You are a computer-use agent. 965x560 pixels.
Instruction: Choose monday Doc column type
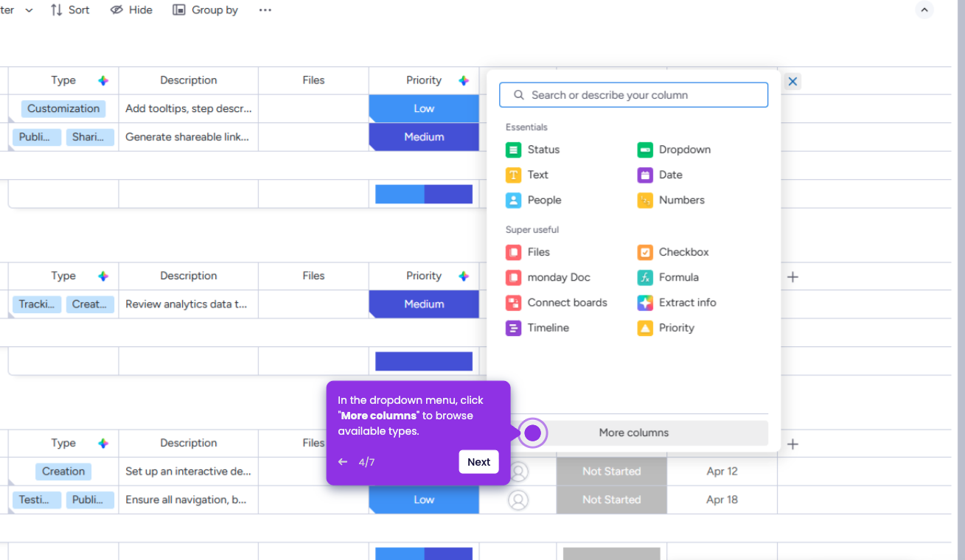pyautogui.click(x=548, y=277)
